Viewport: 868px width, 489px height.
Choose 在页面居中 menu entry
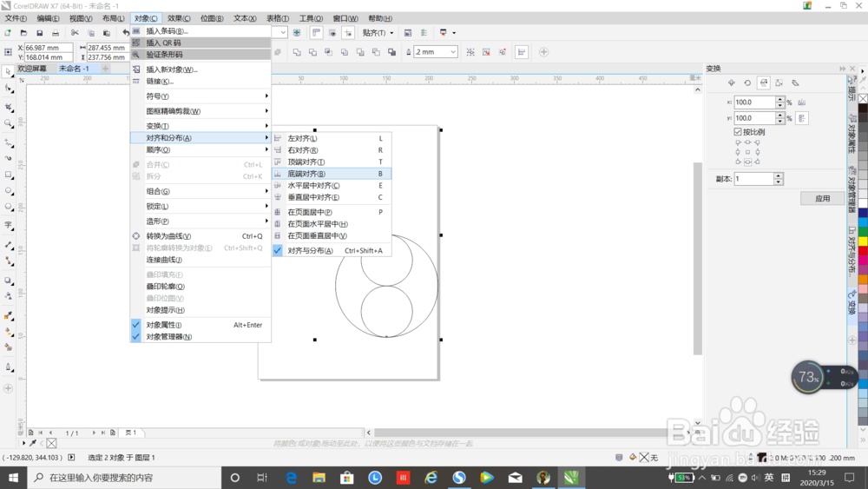pos(332,212)
